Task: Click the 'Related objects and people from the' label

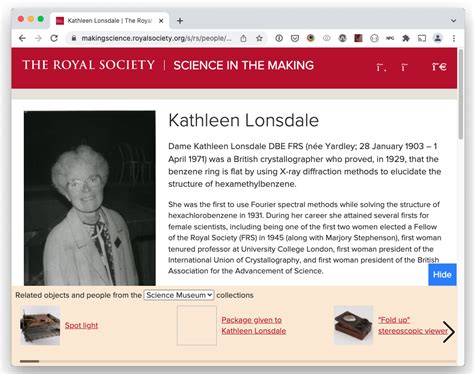Action: (x=79, y=295)
